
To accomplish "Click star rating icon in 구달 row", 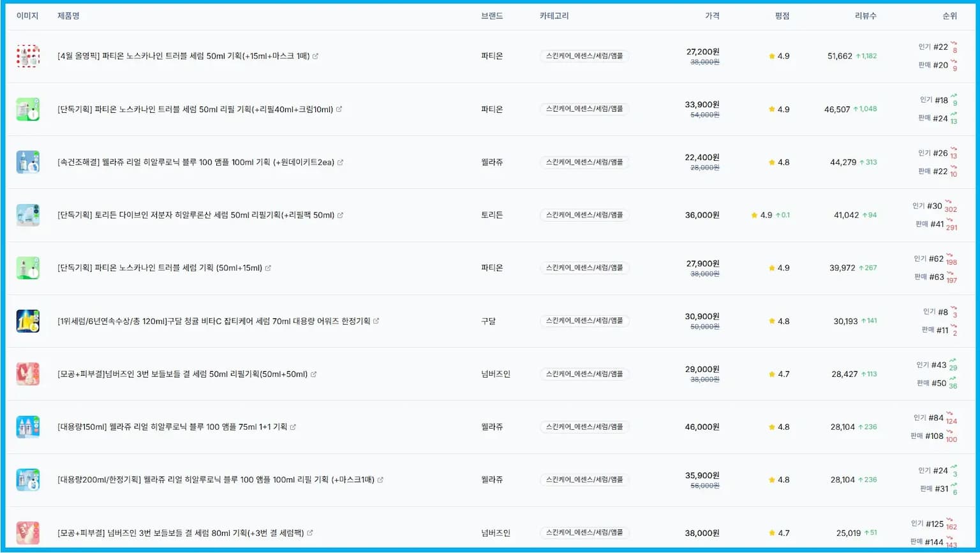I will tap(772, 321).
